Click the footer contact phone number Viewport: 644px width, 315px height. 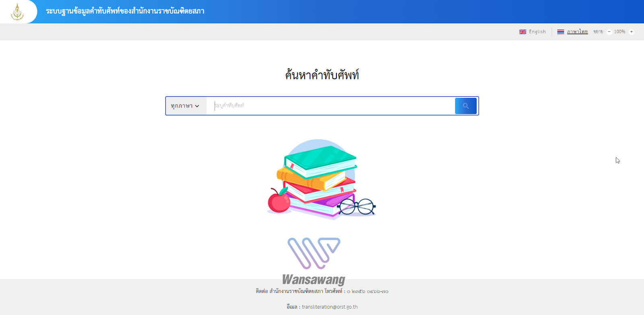tap(367, 291)
